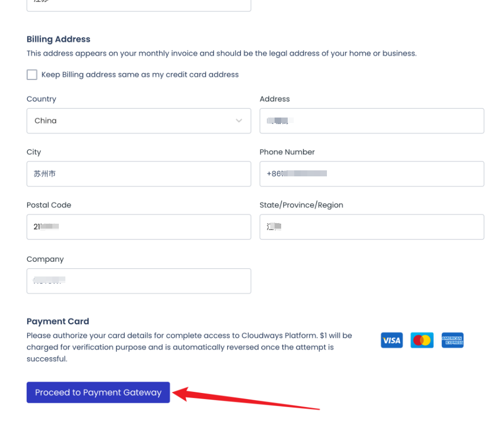
Task: Click the American Express logo
Action: 452,340
